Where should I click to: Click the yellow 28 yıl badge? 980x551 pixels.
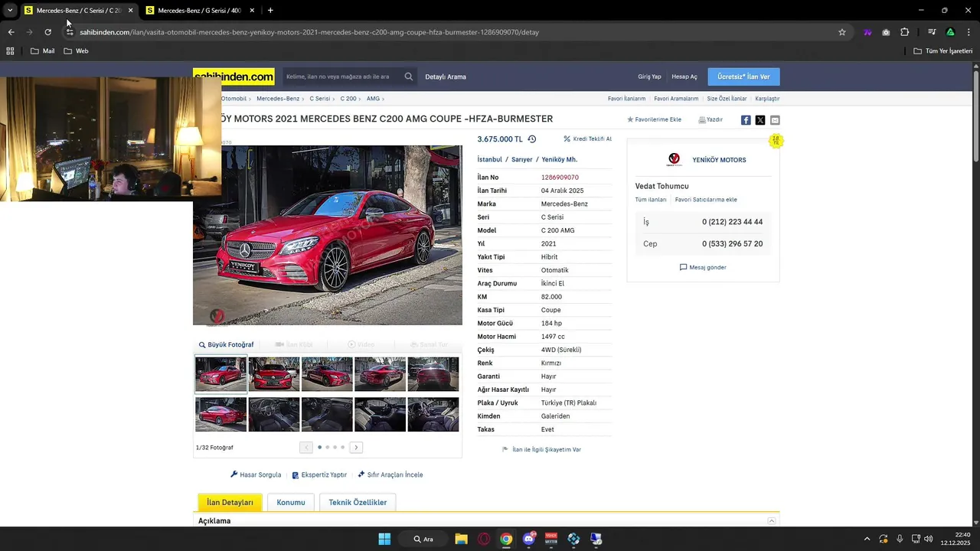click(776, 141)
